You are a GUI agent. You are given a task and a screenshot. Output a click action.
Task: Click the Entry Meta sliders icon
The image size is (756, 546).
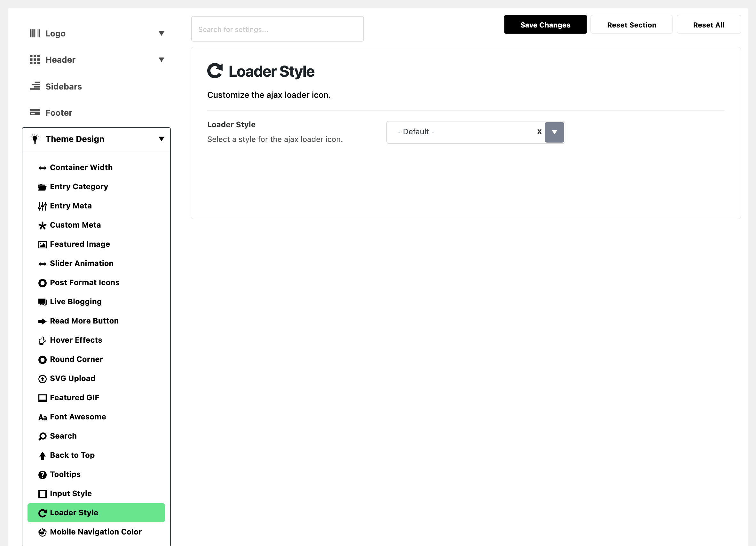point(42,206)
